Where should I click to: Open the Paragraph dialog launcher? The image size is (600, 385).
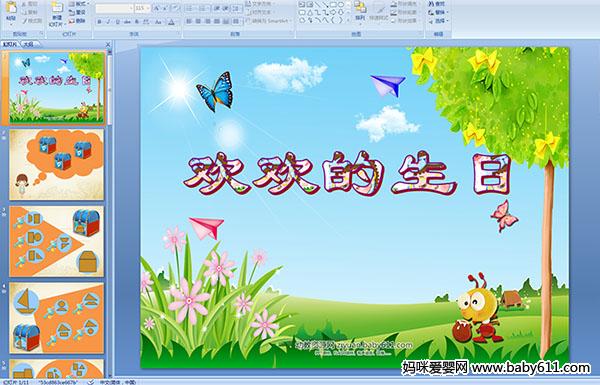tap(292, 34)
